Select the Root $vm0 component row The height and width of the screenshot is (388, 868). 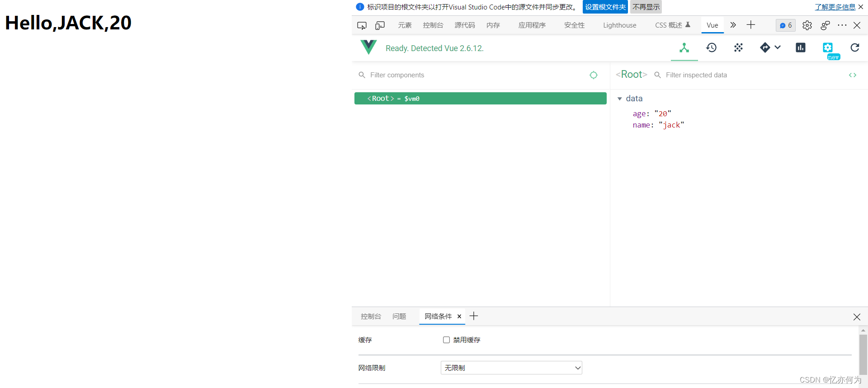(x=481, y=99)
